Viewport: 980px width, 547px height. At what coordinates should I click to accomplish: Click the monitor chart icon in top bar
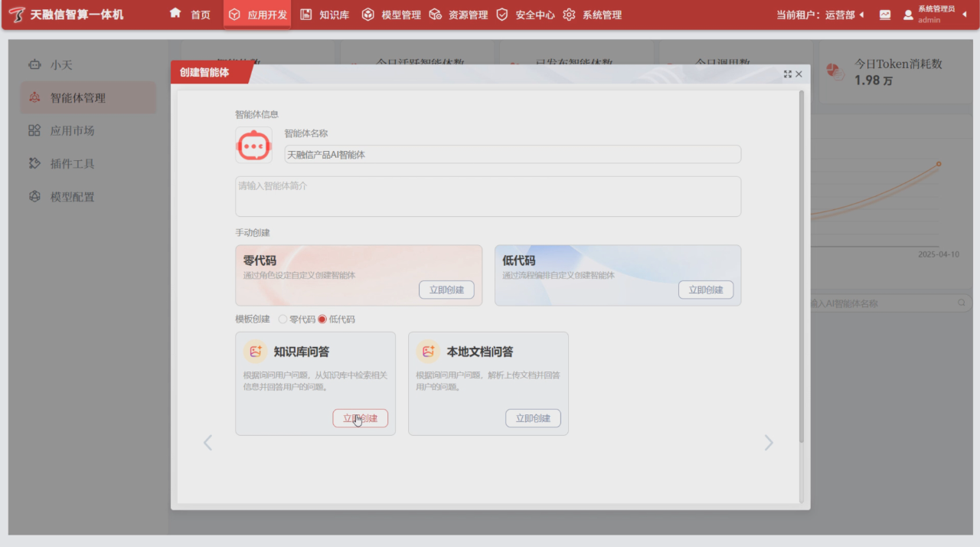(x=885, y=15)
